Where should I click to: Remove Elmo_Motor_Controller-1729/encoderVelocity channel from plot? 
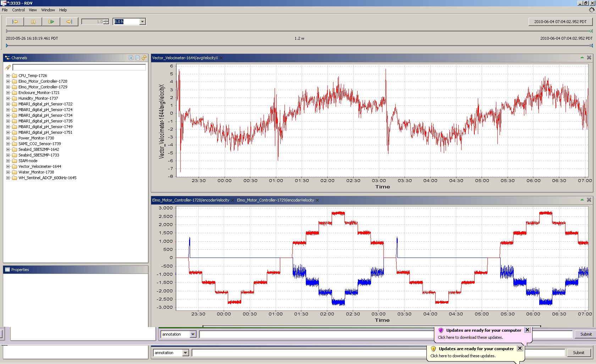pyautogui.click(x=318, y=200)
